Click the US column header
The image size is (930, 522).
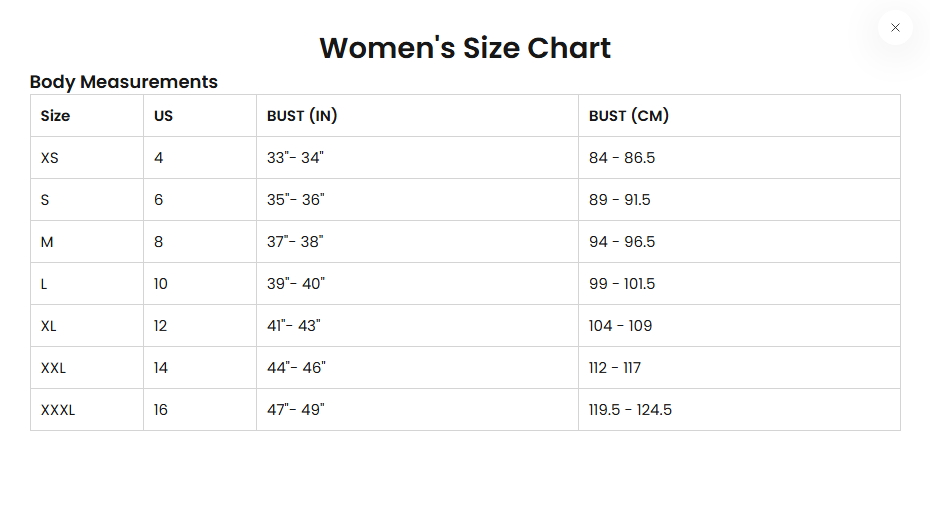[163, 116]
